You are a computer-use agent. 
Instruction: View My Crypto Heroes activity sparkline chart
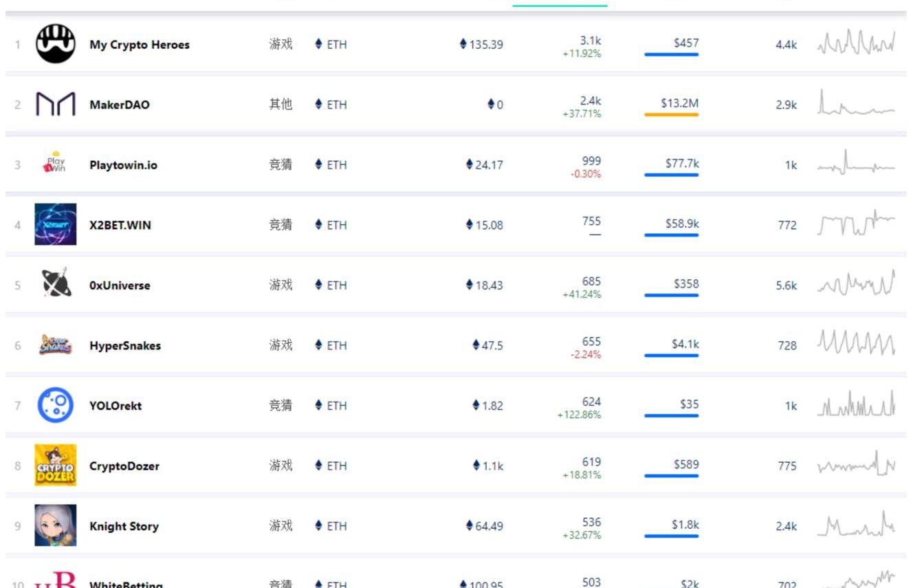[856, 43]
